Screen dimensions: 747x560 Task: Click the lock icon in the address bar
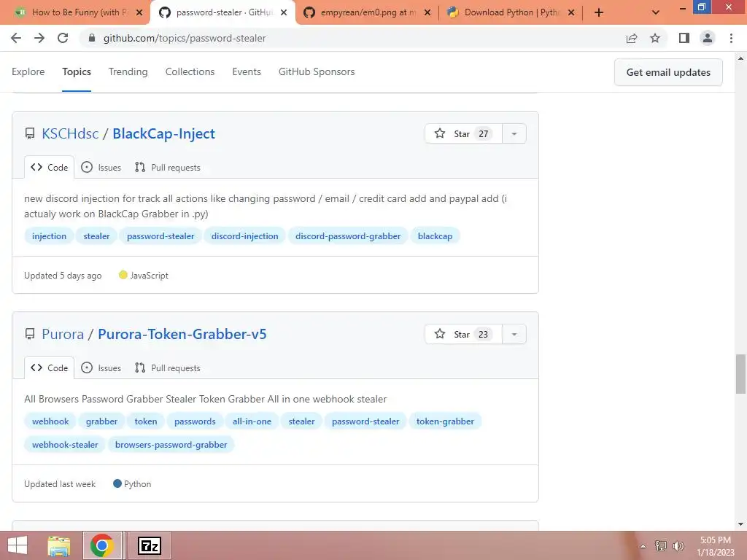[92, 38]
